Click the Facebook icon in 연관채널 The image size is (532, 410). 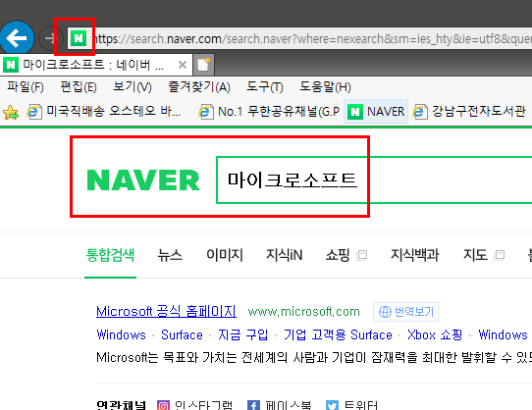tap(254, 406)
